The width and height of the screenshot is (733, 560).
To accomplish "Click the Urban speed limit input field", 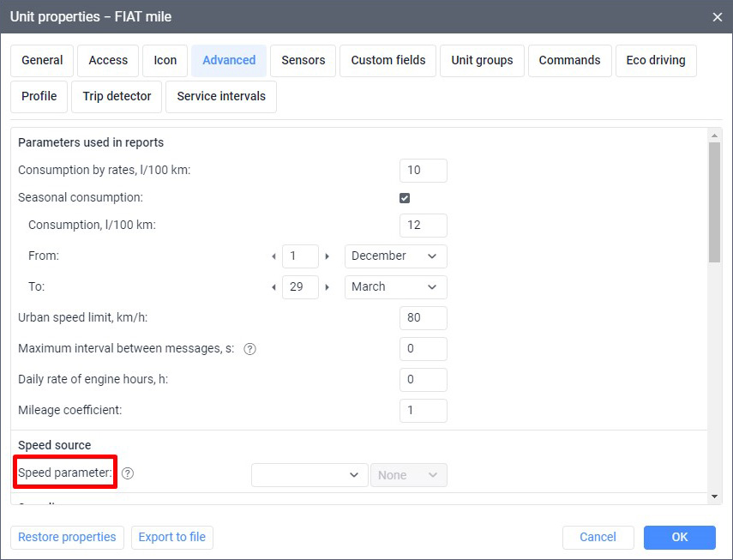I will 423,317.
